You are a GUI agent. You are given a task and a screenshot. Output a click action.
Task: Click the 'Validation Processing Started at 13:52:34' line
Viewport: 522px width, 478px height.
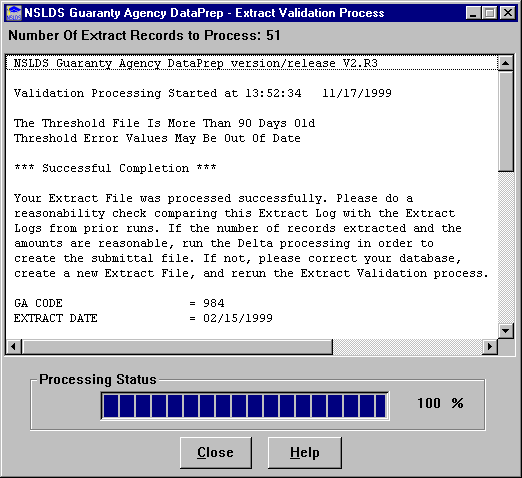click(203, 93)
